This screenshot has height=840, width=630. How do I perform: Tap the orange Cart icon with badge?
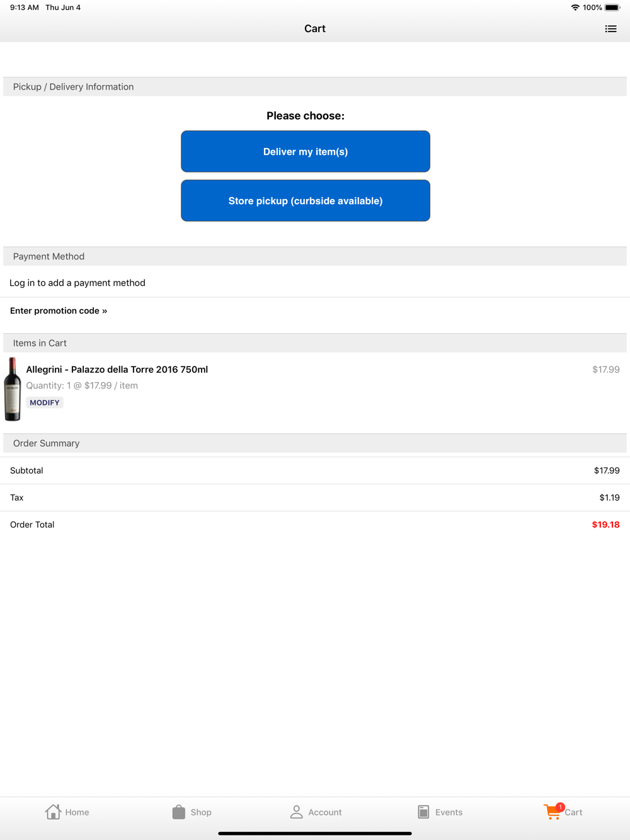pyautogui.click(x=553, y=811)
